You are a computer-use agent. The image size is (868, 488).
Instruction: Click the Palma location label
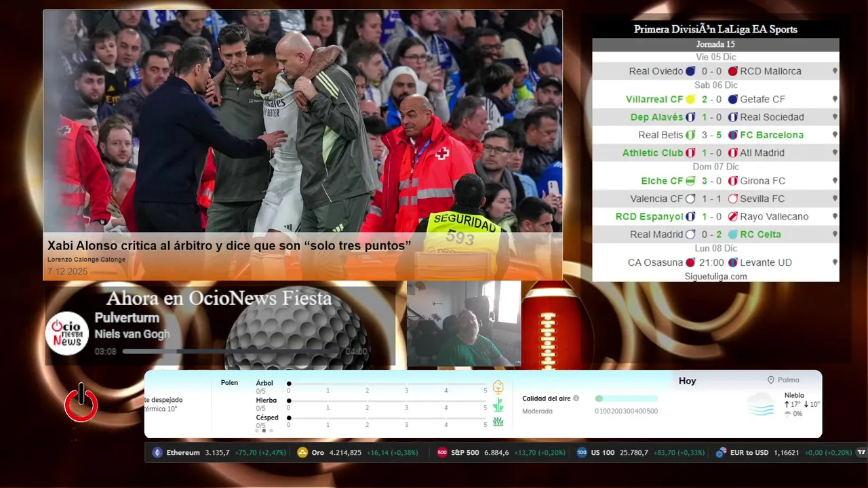pyautogui.click(x=788, y=380)
